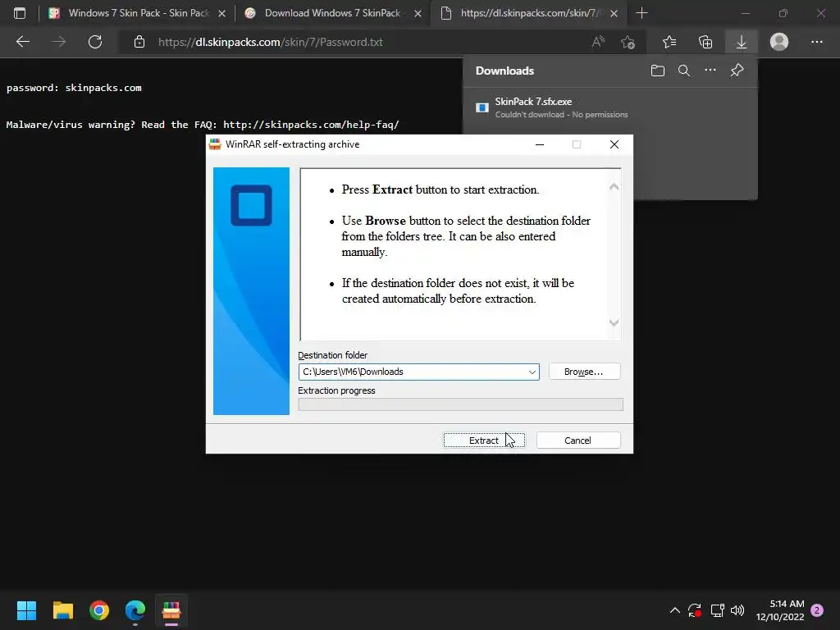Toggle the Edge Downloads toolbar button

[x=742, y=42]
